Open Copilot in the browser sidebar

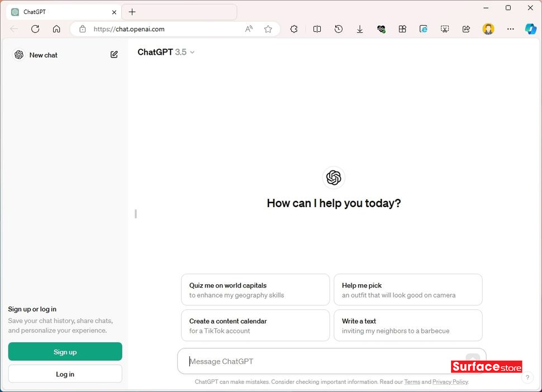[x=530, y=28]
